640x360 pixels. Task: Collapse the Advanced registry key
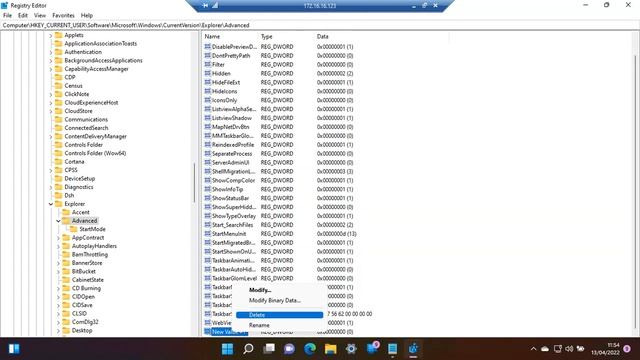coord(58,221)
